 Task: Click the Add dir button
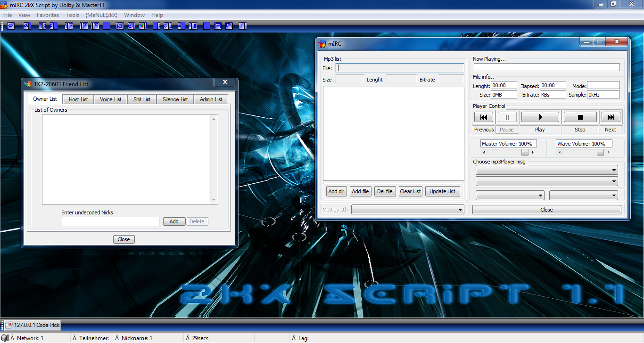337,191
